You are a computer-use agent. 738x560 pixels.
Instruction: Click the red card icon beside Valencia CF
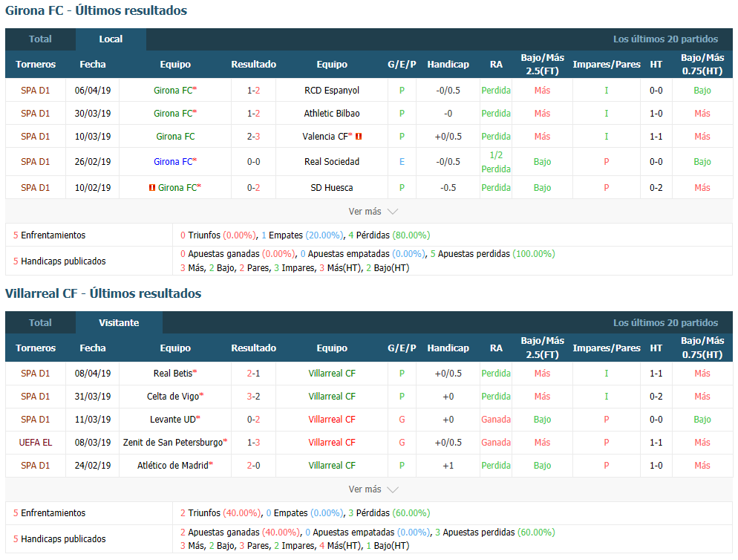tap(359, 137)
